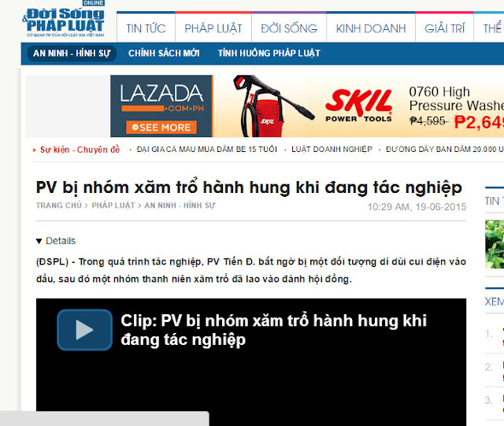Open the KINH DOANH tab
This screenshot has height=426, width=504.
point(371,28)
